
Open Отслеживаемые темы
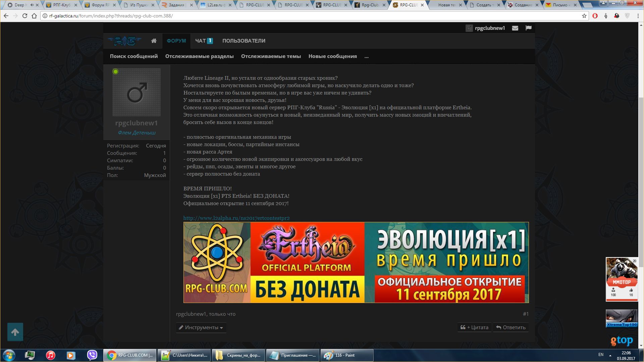point(271,56)
